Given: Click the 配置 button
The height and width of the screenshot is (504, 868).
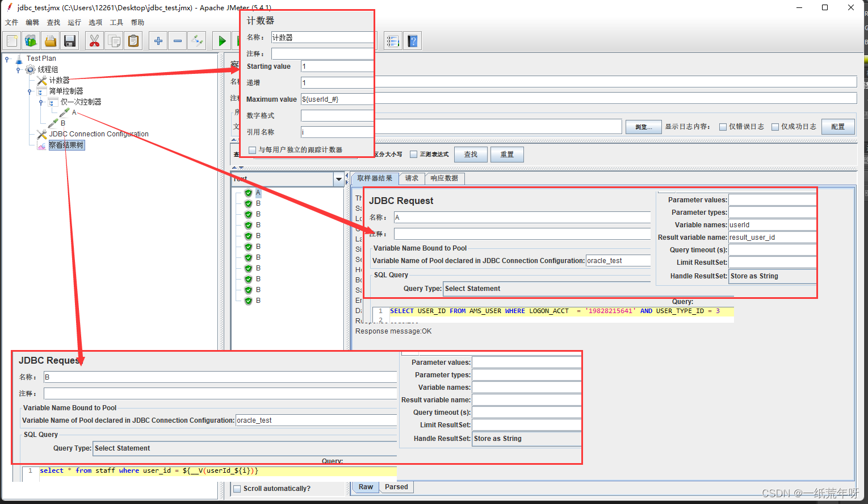Looking at the screenshot, I should 838,127.
